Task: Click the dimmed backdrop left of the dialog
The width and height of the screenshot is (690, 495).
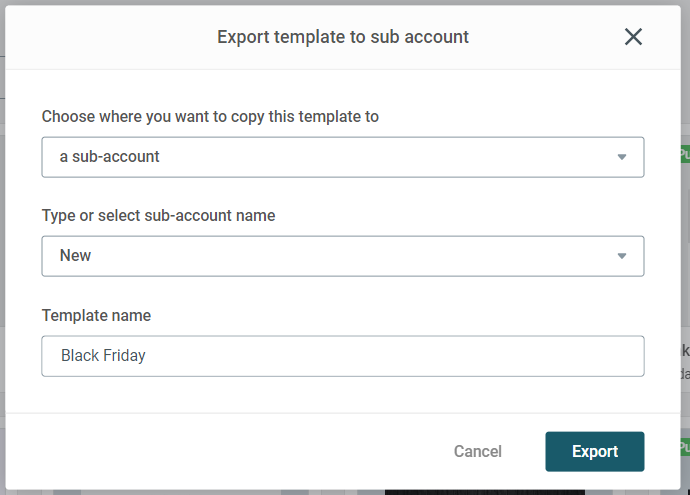Action: coord(2,246)
